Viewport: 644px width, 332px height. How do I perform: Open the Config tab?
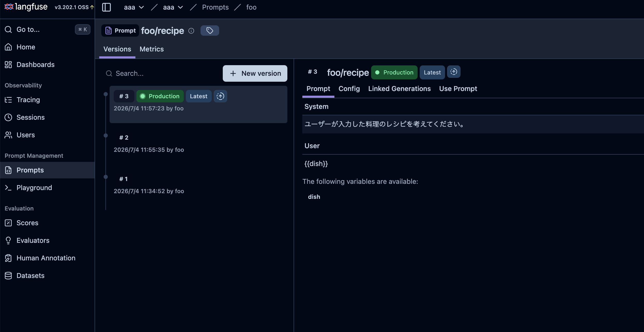coord(349,89)
